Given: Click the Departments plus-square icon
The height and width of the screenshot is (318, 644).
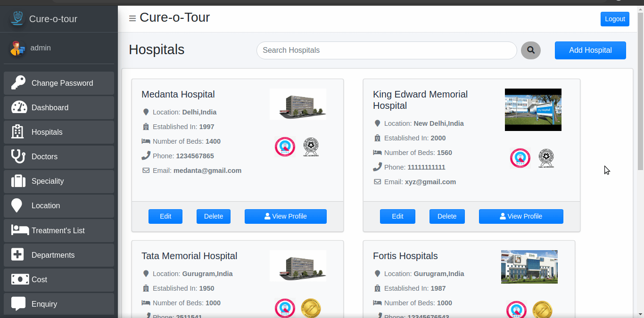Looking at the screenshot, I should click(x=17, y=255).
